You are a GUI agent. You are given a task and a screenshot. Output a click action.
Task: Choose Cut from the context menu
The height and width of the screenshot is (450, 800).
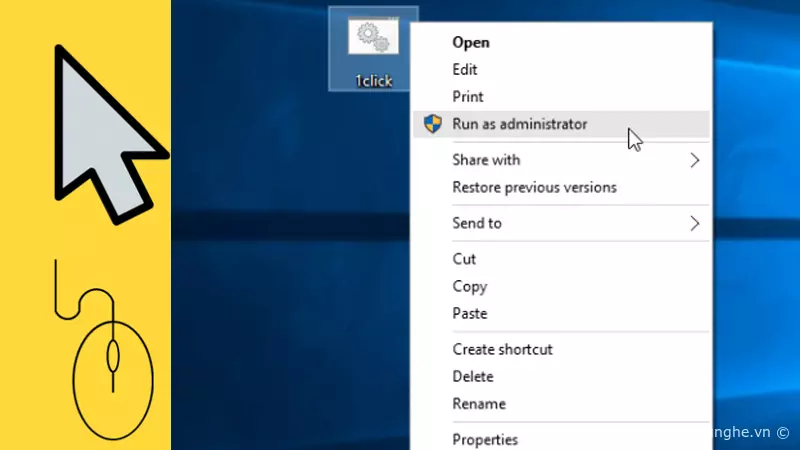tap(464, 259)
